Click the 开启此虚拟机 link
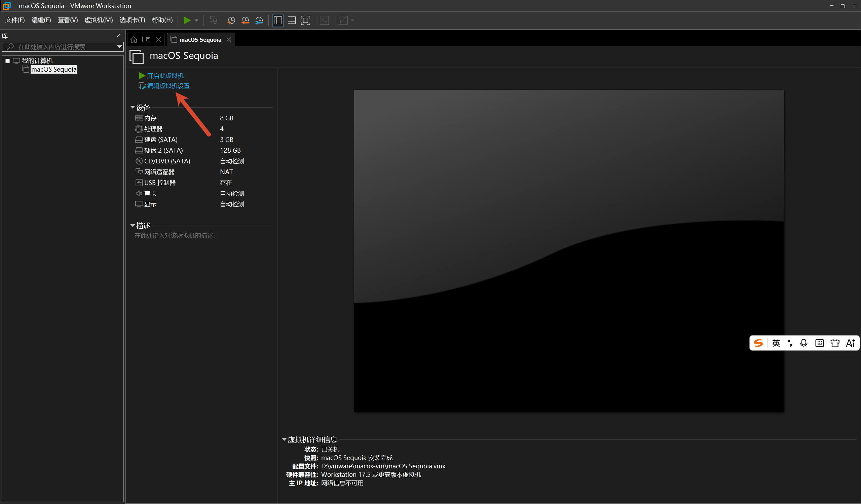Viewport: 861px width, 504px height. coord(165,76)
